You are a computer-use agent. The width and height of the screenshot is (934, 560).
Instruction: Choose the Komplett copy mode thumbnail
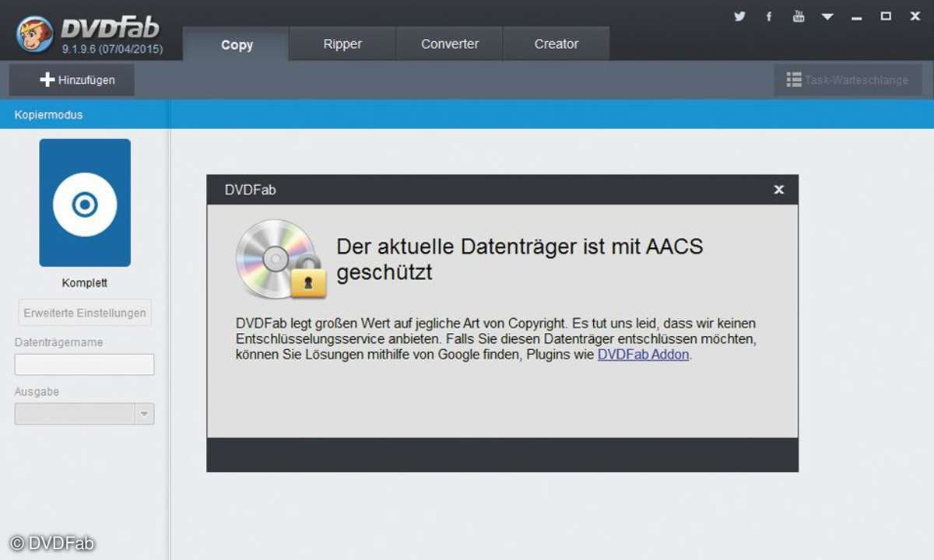click(85, 203)
